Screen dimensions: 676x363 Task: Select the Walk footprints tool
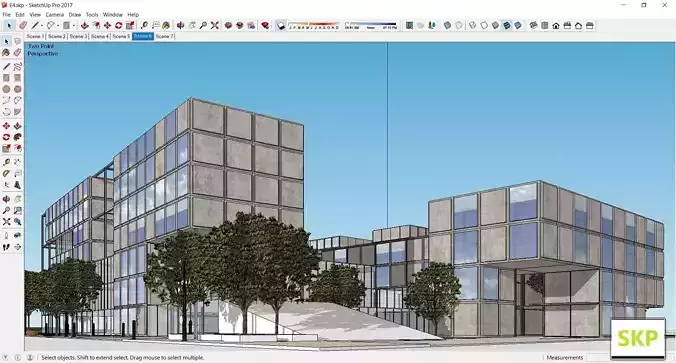6,247
